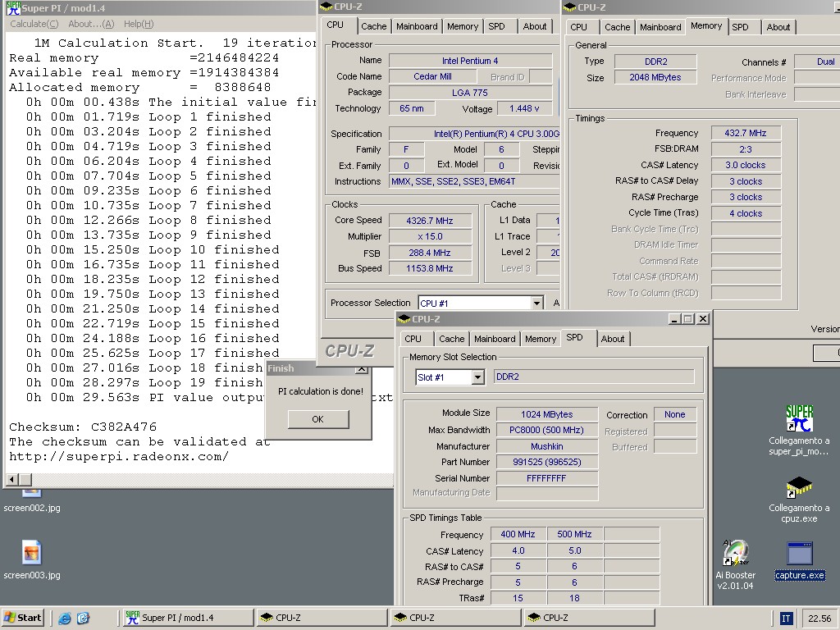Open the Cache tab in the memory timings window
Viewport: 840px width, 630px height.
tap(617, 27)
